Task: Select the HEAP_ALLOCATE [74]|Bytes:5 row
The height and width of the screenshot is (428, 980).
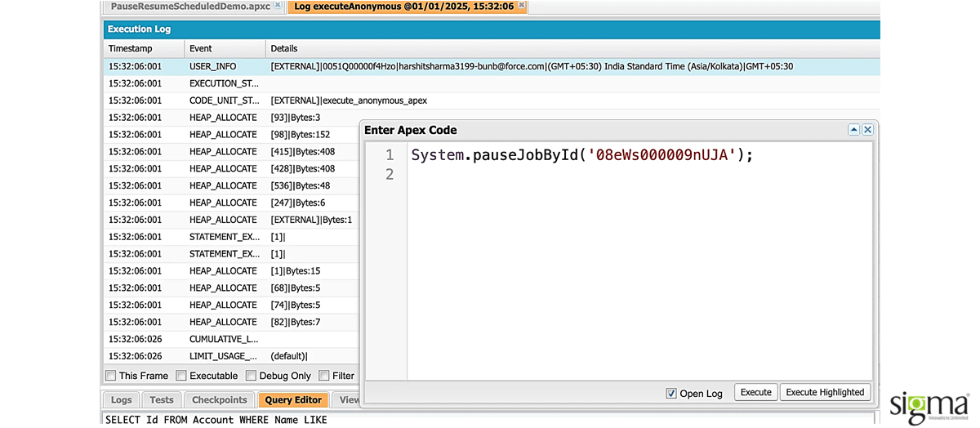Action: pos(231,305)
